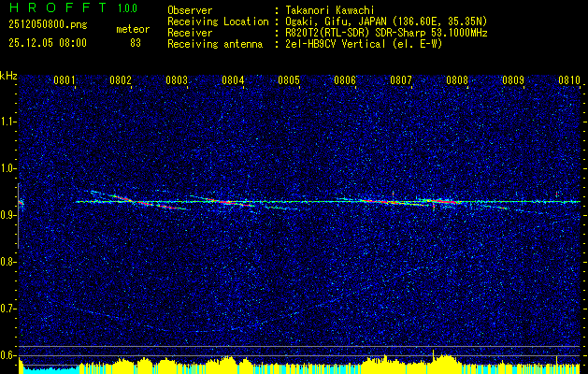Click the 0.6 frequency axis label

pyautogui.click(x=8, y=355)
